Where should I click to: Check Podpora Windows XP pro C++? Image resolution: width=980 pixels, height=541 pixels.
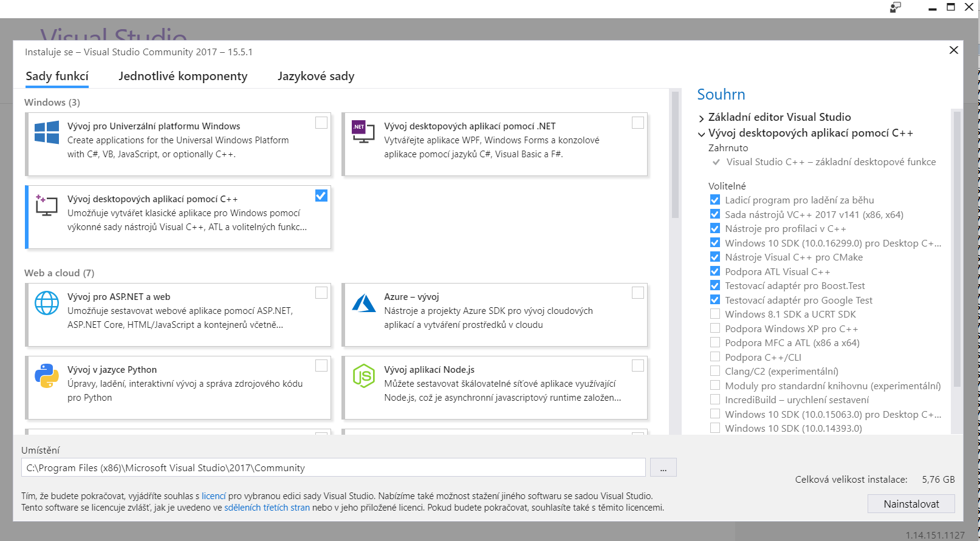tap(715, 328)
